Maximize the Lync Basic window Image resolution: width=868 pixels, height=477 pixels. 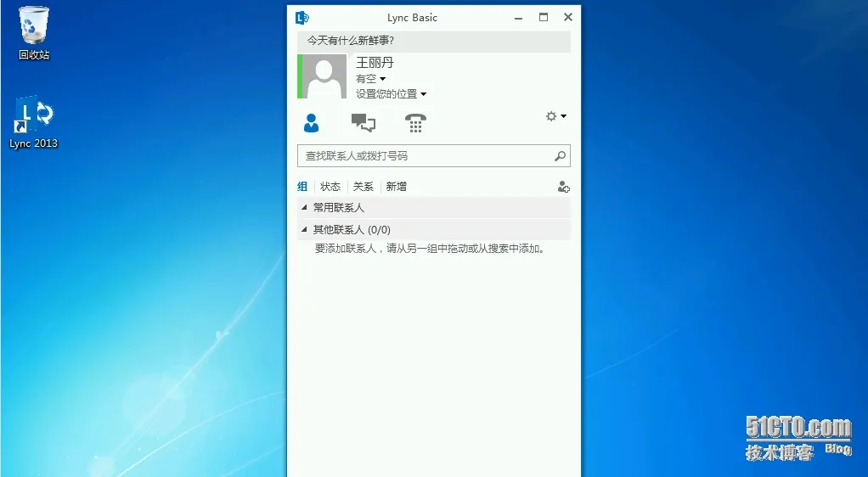544,18
